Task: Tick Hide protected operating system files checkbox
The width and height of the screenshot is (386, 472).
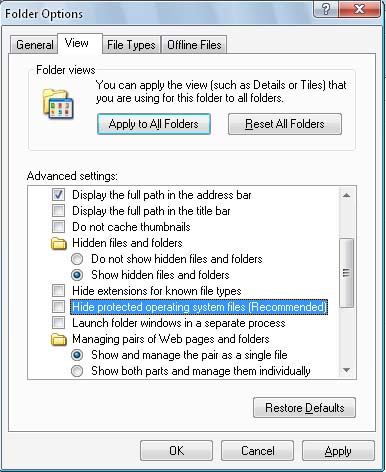Action: pos(58,307)
